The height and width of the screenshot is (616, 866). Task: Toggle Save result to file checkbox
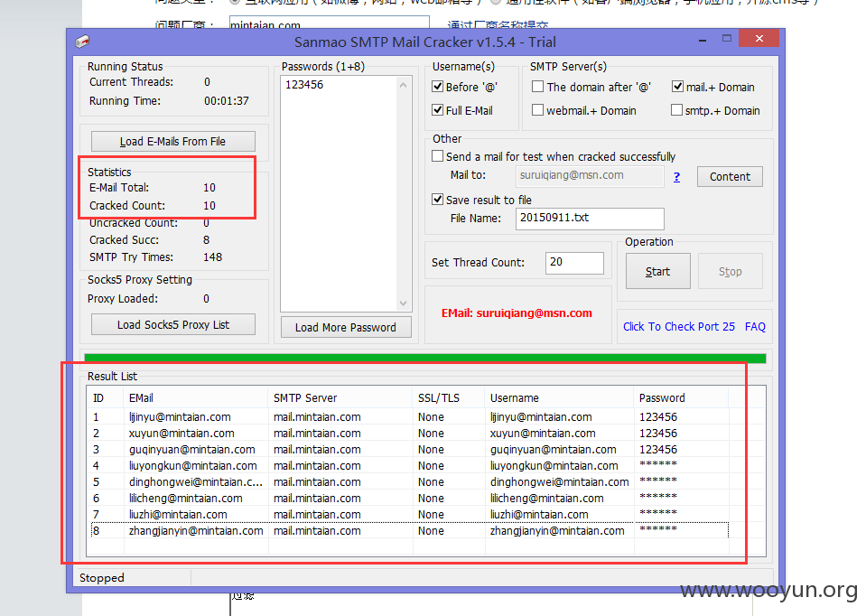[437, 200]
